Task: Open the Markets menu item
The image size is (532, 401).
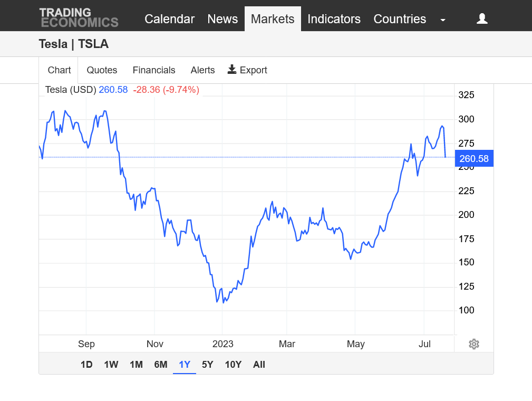Action: (x=273, y=19)
